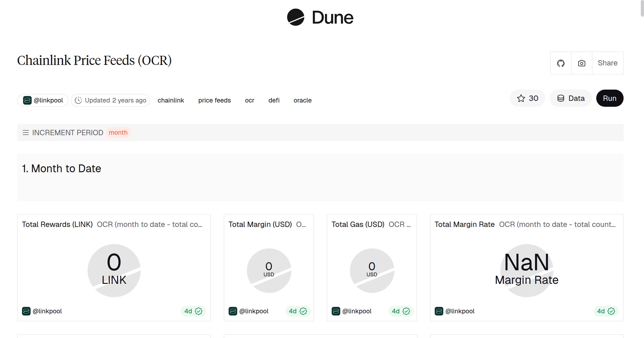
Task: Open the GitHub source icon
Action: click(x=561, y=63)
